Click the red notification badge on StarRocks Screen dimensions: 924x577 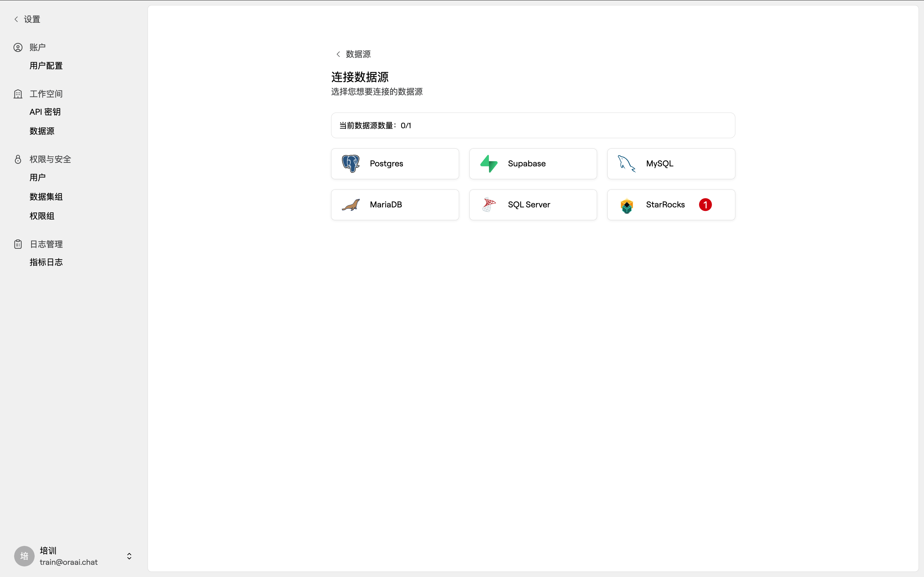click(x=705, y=205)
